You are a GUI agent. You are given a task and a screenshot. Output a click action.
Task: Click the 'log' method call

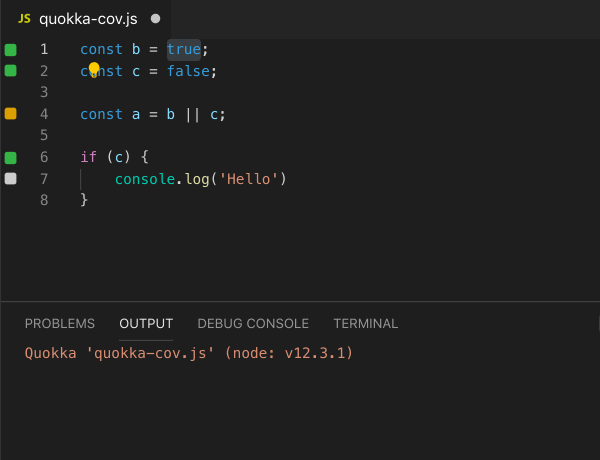[197, 179]
